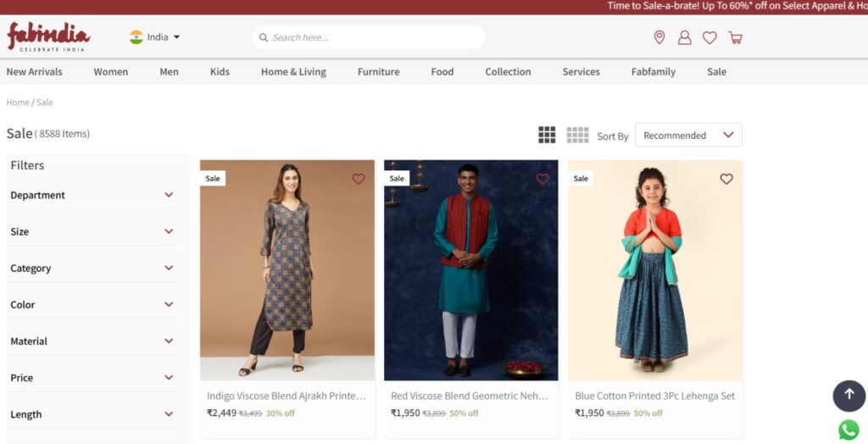
Task: Open Indigo Viscose Blend Ajrakh product title
Action: (287, 396)
